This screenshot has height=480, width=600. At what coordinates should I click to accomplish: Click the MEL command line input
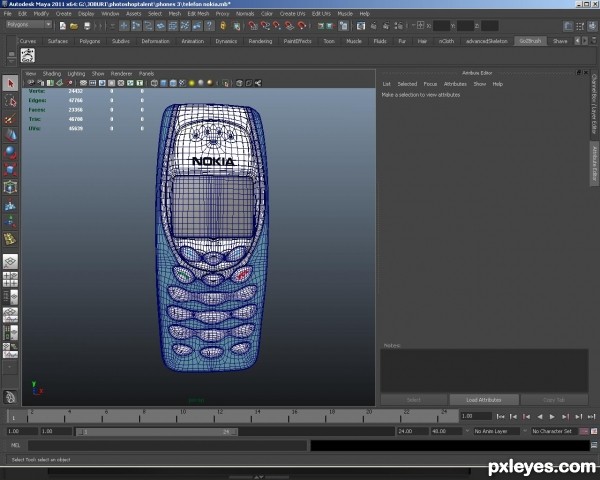(167, 445)
